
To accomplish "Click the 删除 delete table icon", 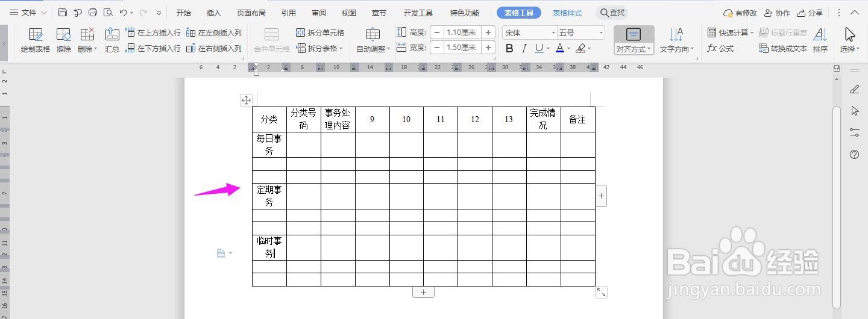I will 87,40.
